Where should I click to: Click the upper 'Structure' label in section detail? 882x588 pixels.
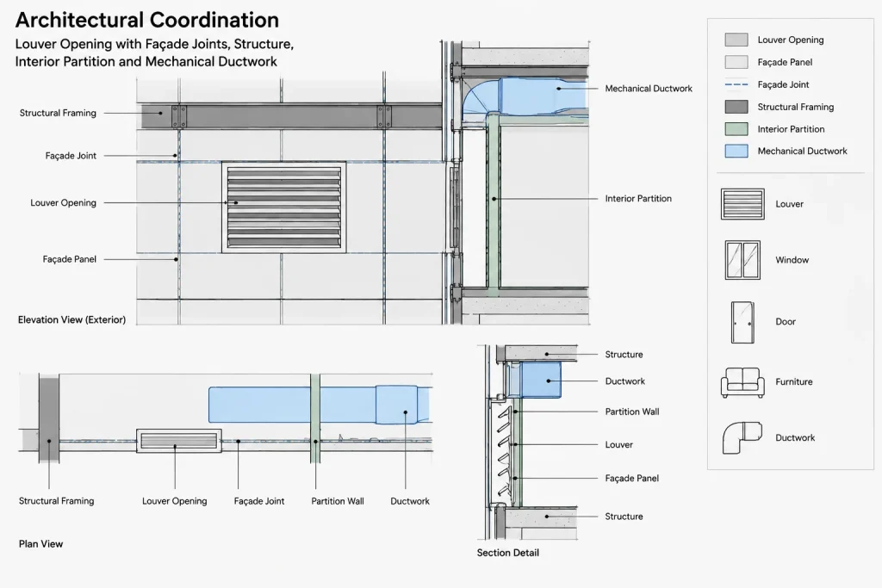tap(624, 355)
